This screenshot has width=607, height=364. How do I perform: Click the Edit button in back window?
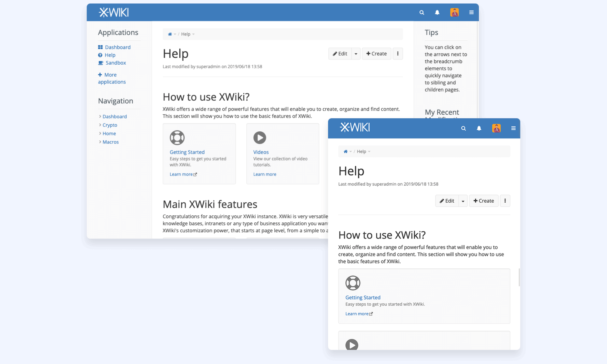(340, 54)
